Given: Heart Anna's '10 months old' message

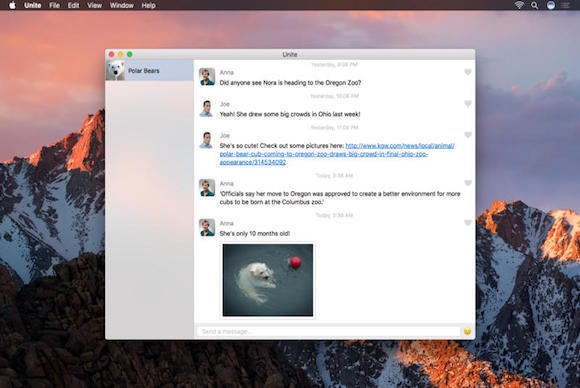Looking at the screenshot, I should tap(468, 223).
